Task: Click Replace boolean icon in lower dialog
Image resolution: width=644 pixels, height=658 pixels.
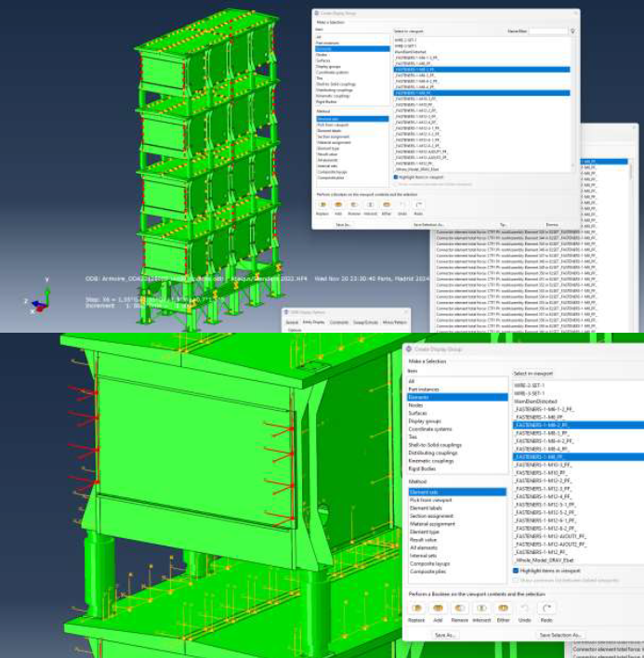Action: (416, 609)
